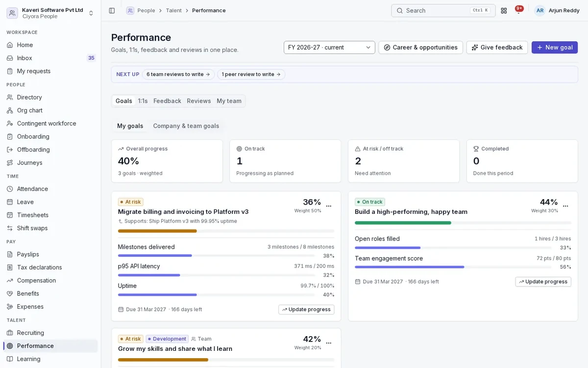Image resolution: width=588 pixels, height=368 pixels.
Task: Select the My goals sub-tab
Action: tap(130, 126)
